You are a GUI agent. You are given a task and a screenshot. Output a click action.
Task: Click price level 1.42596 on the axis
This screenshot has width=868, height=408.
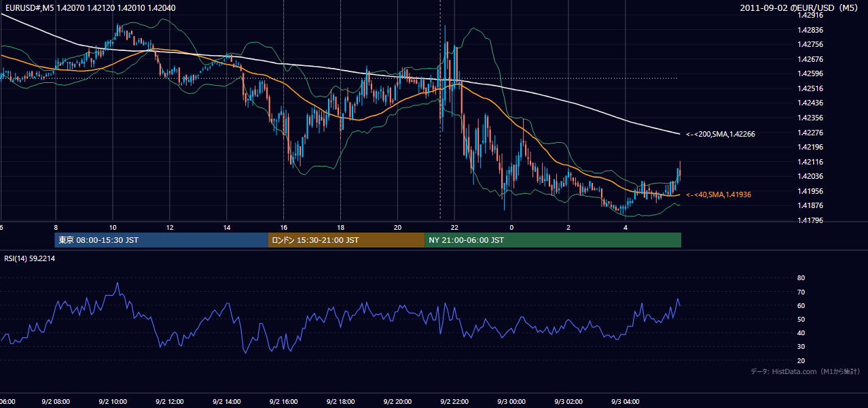pyautogui.click(x=812, y=73)
